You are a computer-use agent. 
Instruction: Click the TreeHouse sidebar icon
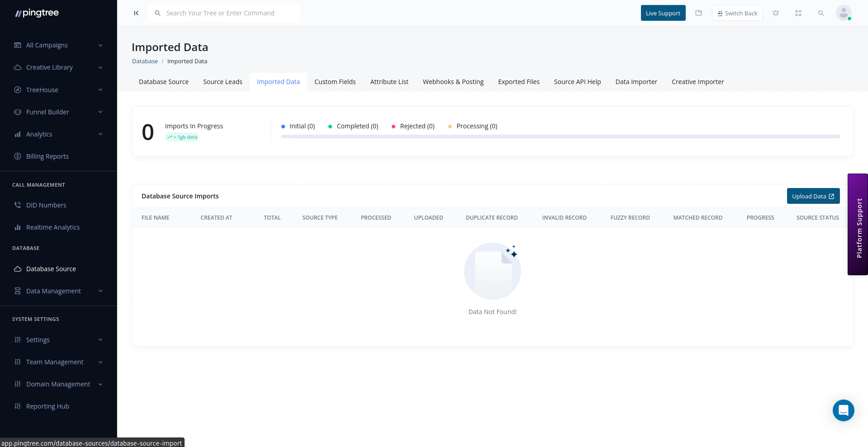17,89
